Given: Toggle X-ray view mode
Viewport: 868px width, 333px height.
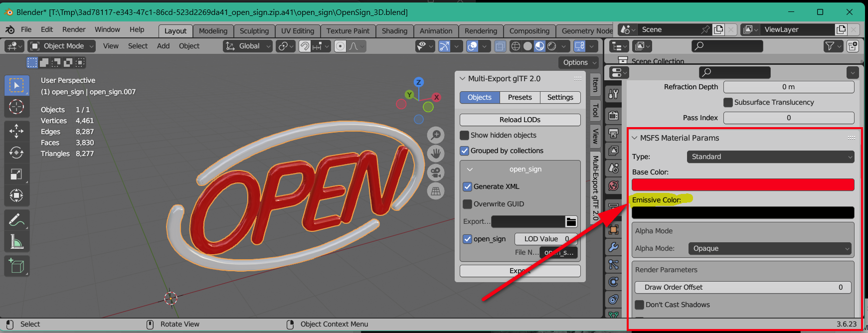Looking at the screenshot, I should (500, 46).
